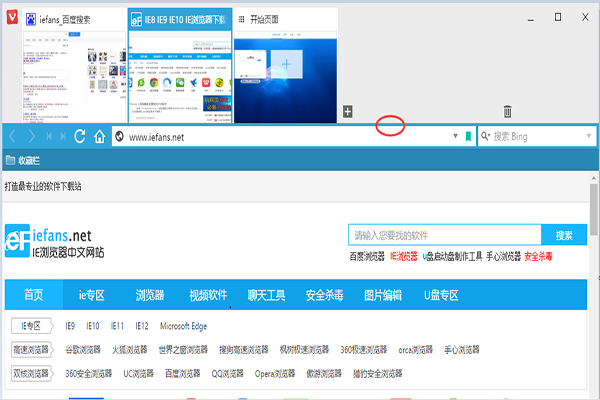The width and height of the screenshot is (600, 400).
Task: Open the U盘专区 navigation item
Action: [x=441, y=295]
